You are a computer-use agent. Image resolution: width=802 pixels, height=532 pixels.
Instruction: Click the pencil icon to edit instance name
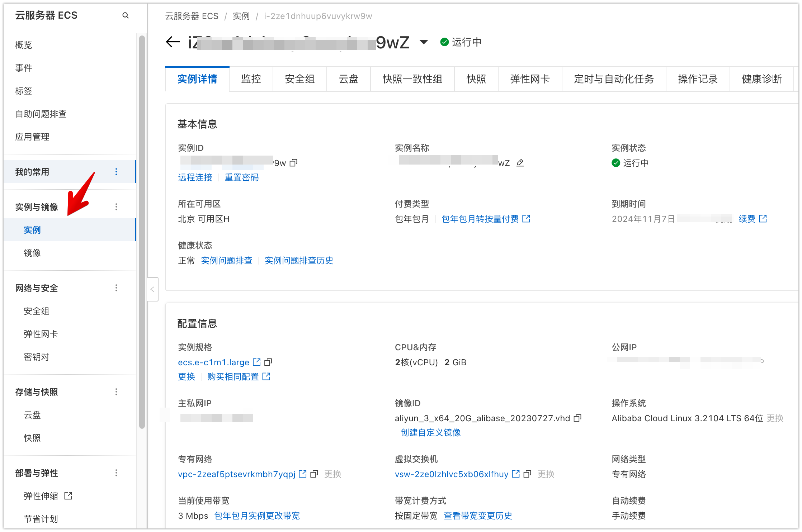520,163
